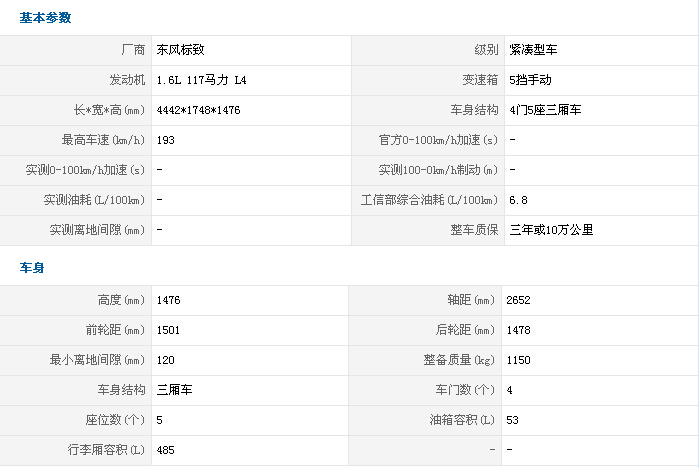The height and width of the screenshot is (468, 700).
Task: Click the 车身 section header
Action: (x=31, y=269)
